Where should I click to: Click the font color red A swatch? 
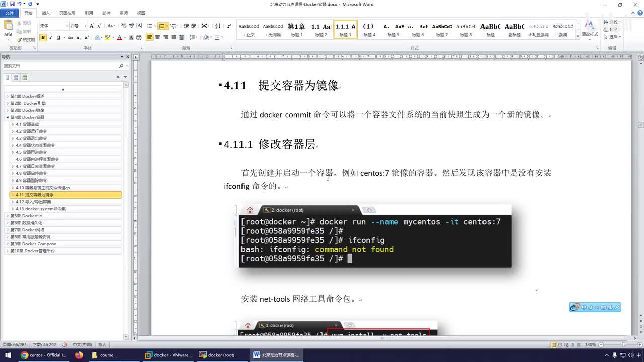(x=119, y=37)
